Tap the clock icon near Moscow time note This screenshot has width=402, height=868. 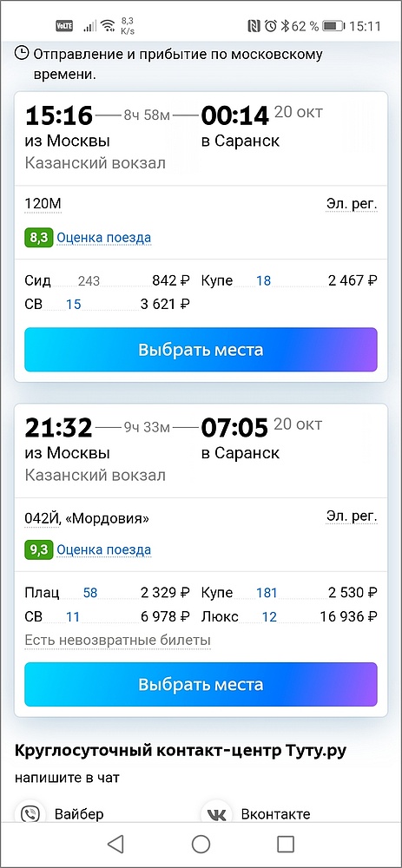click(22, 53)
